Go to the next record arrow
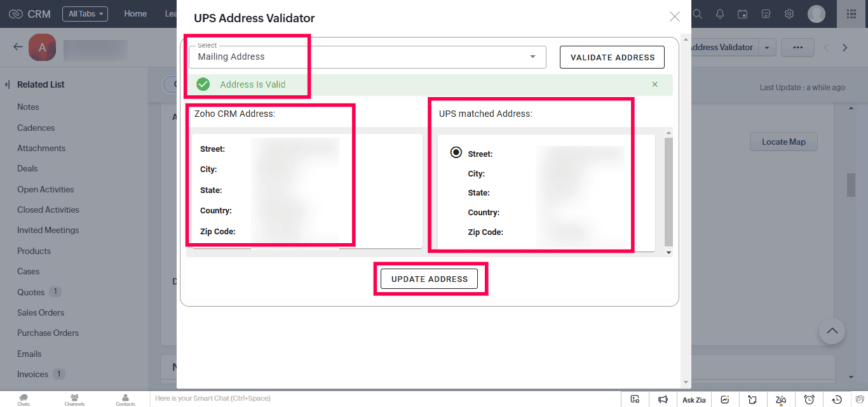868x407 pixels. (844, 48)
